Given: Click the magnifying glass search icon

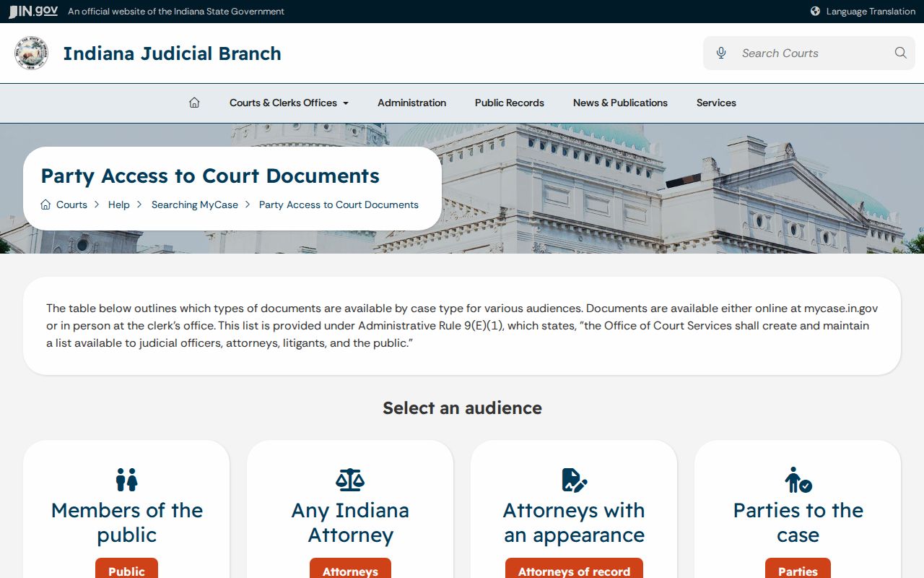Looking at the screenshot, I should coord(900,53).
